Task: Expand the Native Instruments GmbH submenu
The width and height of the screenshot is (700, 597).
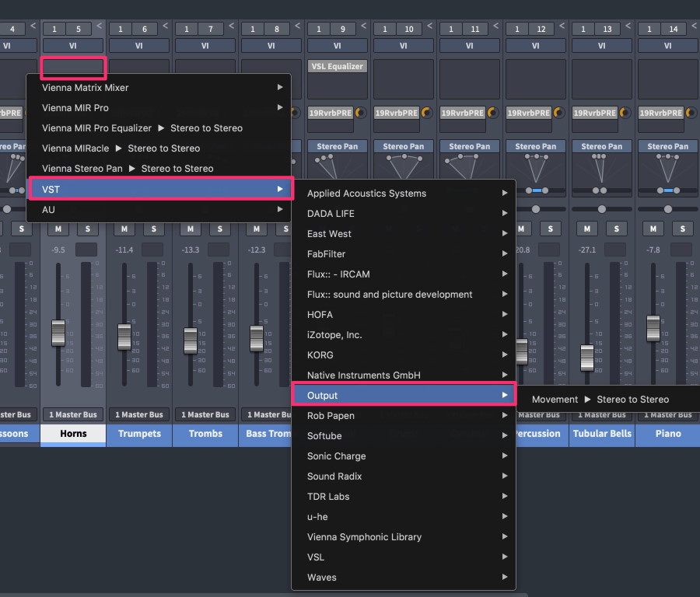Action: point(404,375)
